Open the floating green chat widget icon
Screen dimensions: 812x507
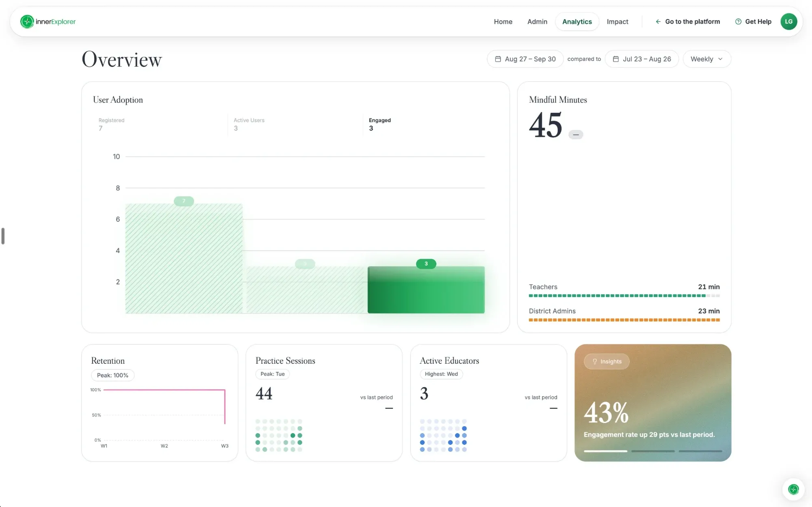tap(793, 489)
